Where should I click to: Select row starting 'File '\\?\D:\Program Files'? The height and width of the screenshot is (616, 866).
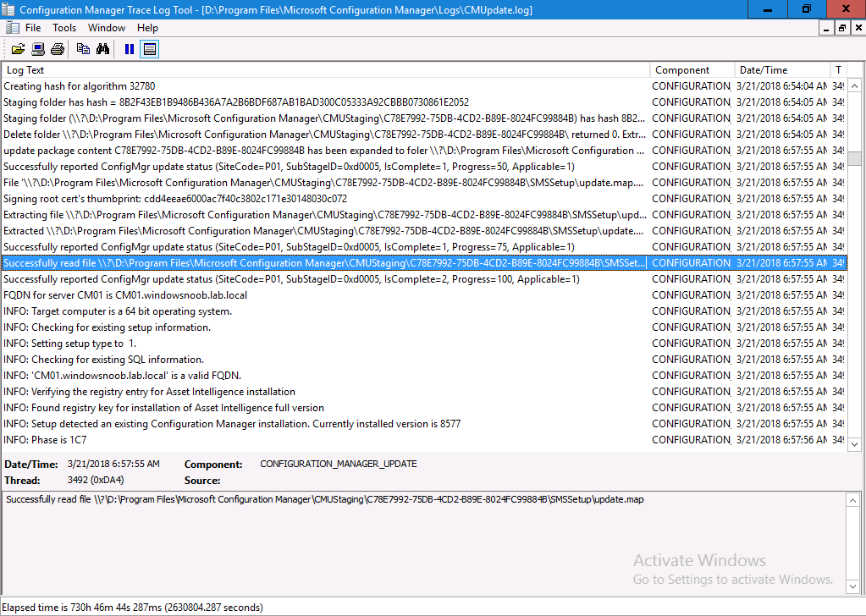click(x=424, y=183)
